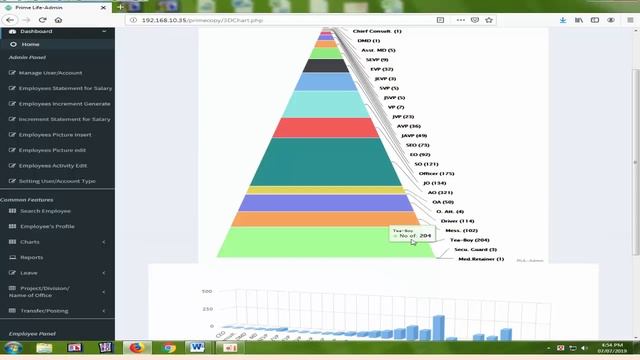Open page actions three-dot menu

460,20
